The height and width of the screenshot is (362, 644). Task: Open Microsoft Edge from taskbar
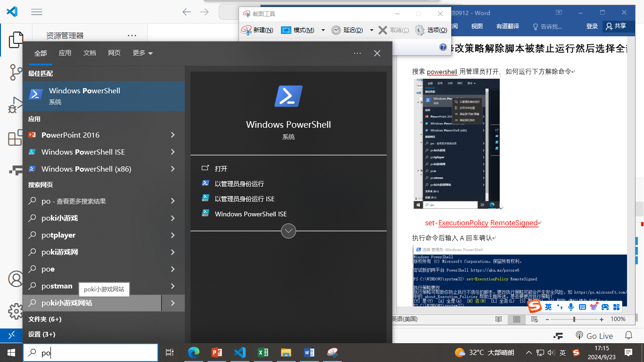point(193,353)
